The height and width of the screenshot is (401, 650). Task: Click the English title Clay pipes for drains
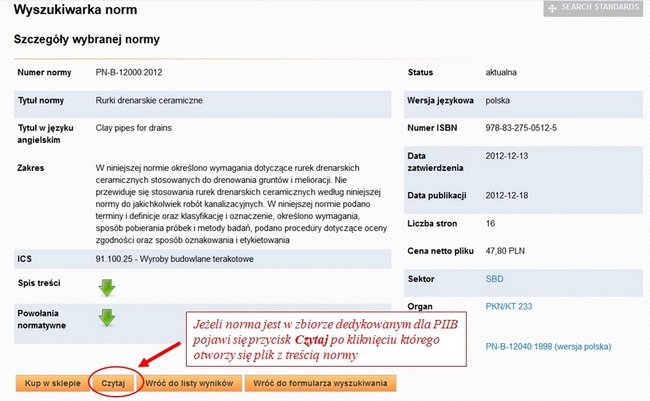[139, 128]
